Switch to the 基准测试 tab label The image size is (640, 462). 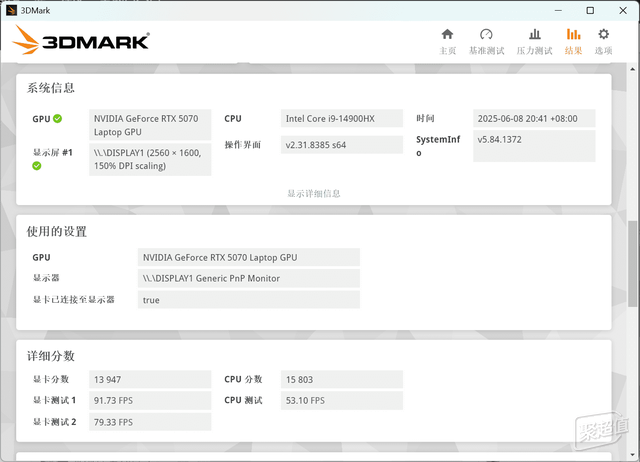[x=486, y=51]
